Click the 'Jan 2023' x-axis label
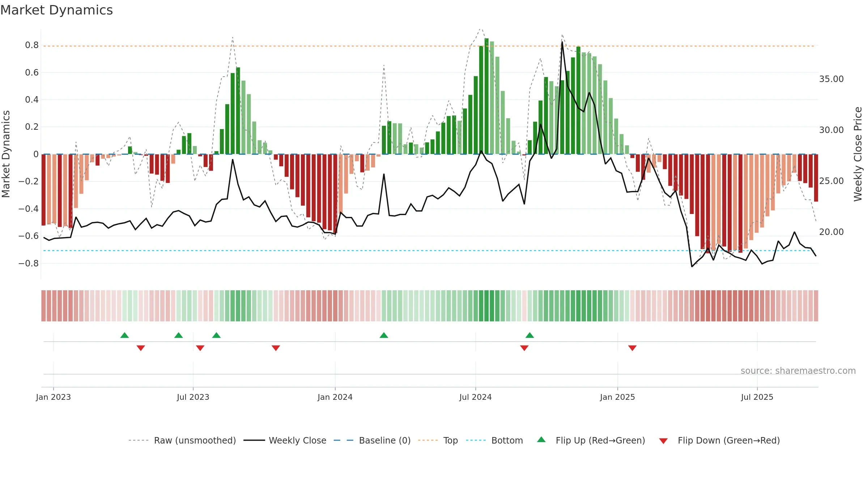 pyautogui.click(x=54, y=397)
